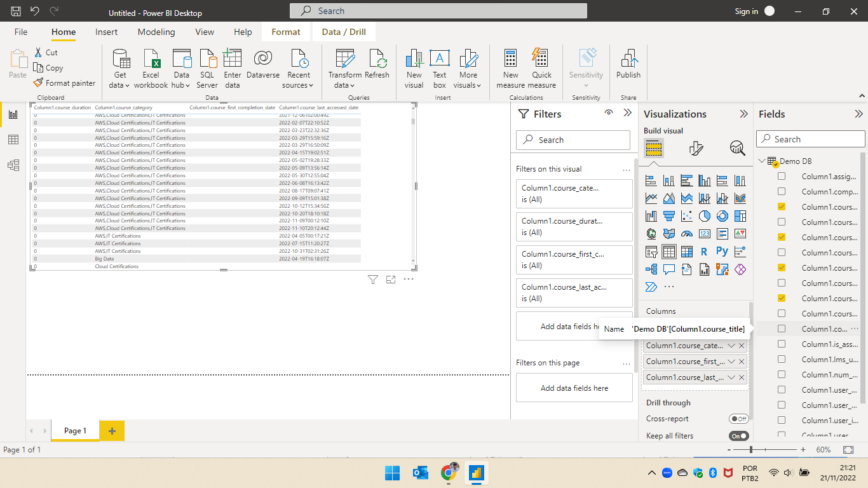Screen dimensions: 868x488
Task: Open Column1.course_durat... filter card
Action: tap(574, 226)
